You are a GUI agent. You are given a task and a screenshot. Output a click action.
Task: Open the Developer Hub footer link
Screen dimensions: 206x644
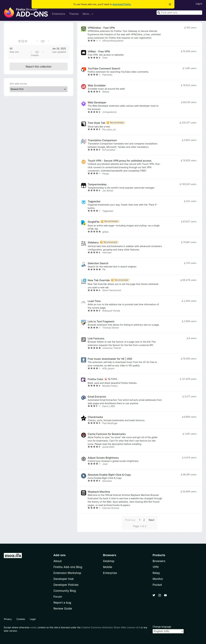click(64, 579)
